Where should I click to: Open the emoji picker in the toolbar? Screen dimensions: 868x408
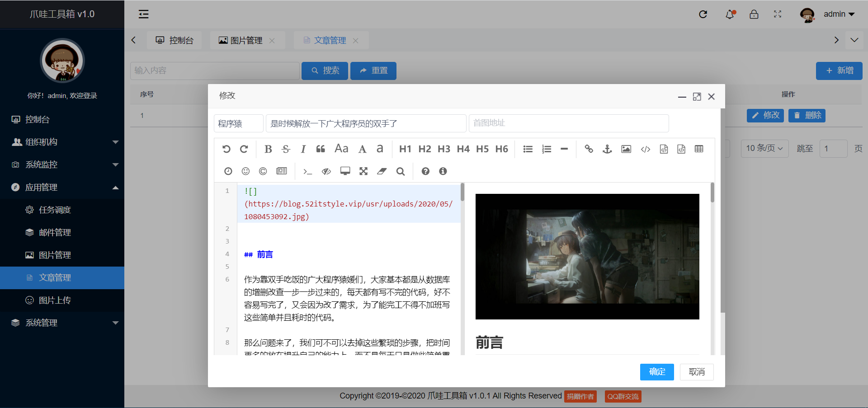coord(245,171)
